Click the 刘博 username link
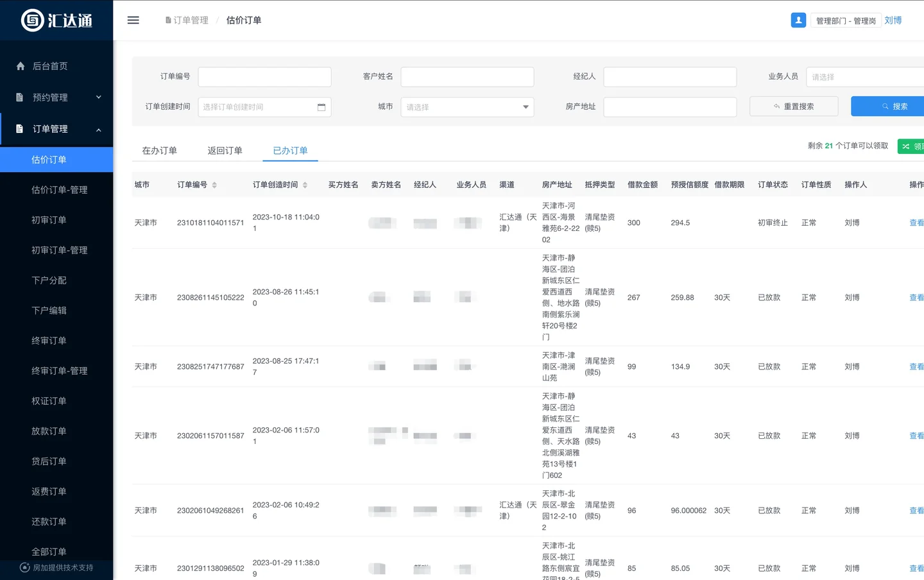This screenshot has width=924, height=580. 893,21
